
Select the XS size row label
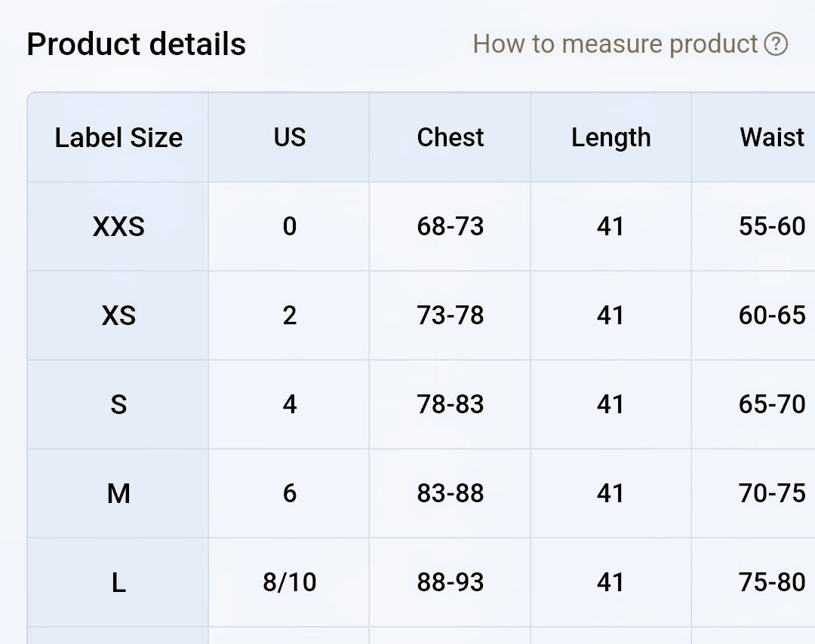[x=118, y=315]
